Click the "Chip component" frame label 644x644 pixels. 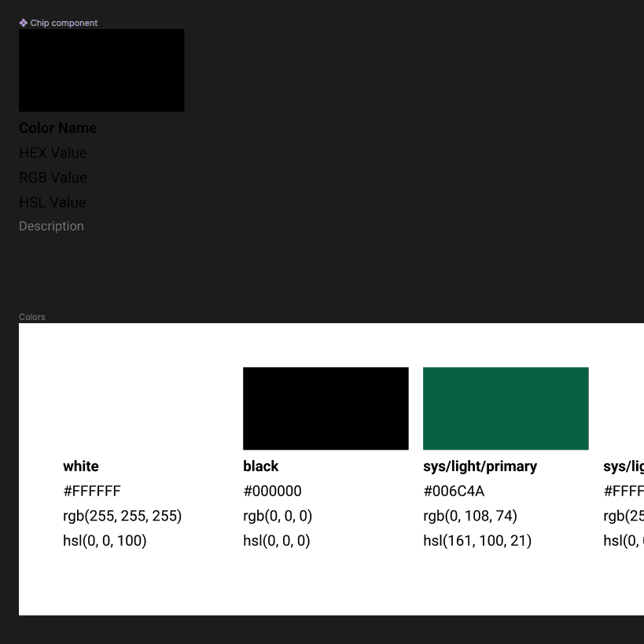[63, 23]
